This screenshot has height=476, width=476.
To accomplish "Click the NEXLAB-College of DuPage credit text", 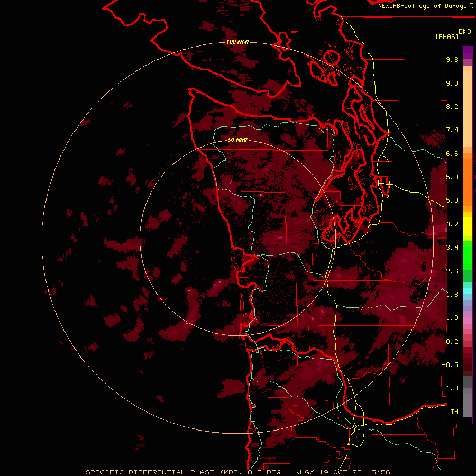I will coord(423,6).
